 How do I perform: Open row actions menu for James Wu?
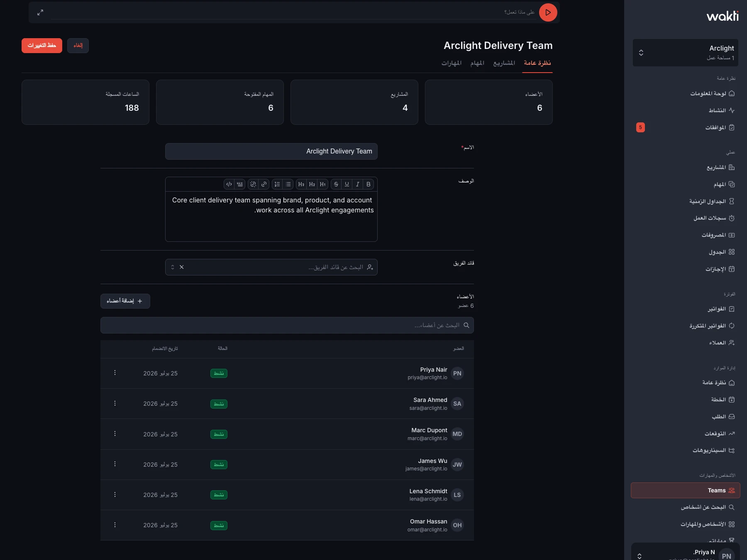(115, 464)
